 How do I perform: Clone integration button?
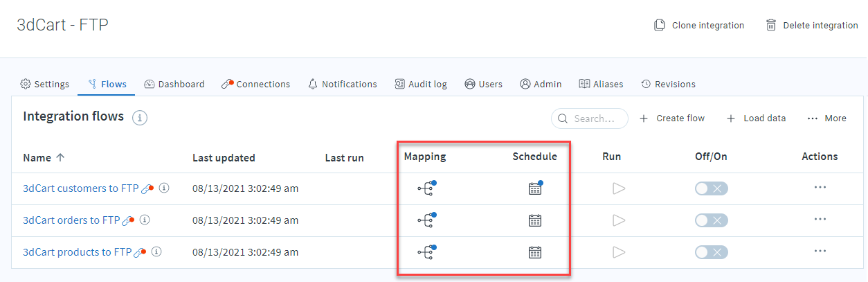pyautogui.click(x=699, y=25)
